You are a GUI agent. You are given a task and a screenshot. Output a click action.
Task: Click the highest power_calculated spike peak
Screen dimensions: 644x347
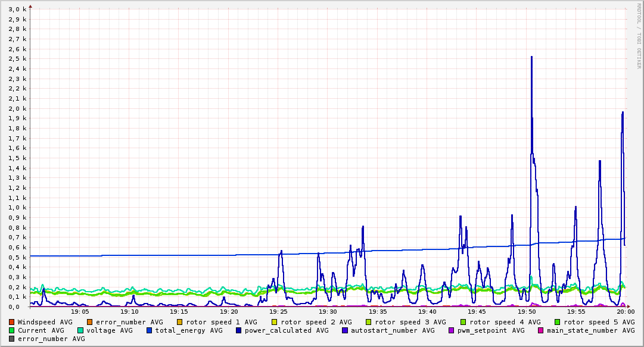[531, 57]
